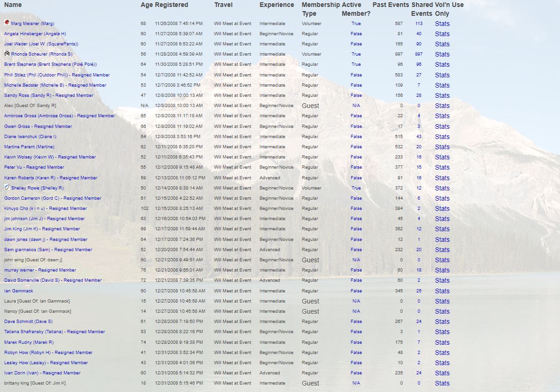560x392 pixels.
Task: Open Angela Hinsberger's member profile
Action: pos(35,34)
